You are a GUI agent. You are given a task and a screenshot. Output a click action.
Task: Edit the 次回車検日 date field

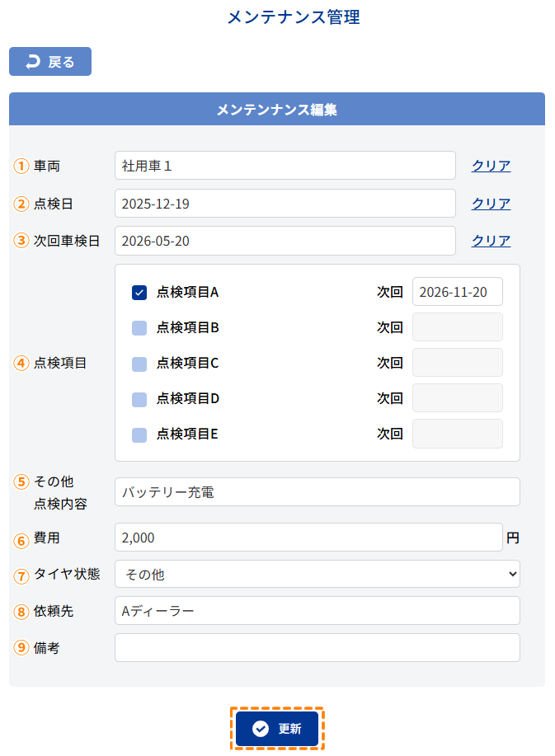tap(285, 241)
